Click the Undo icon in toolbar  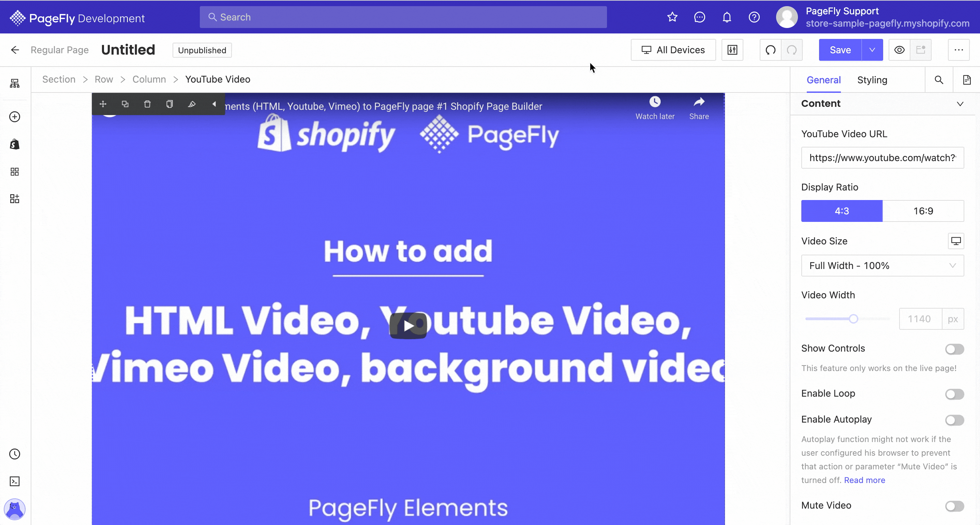point(770,50)
